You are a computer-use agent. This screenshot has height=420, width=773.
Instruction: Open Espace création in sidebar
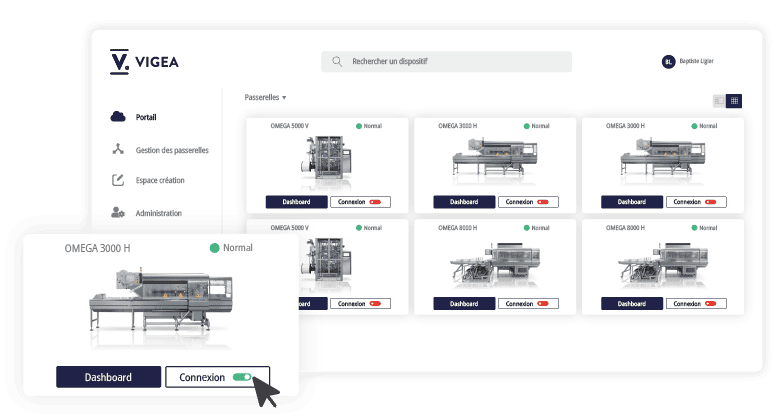click(x=160, y=180)
